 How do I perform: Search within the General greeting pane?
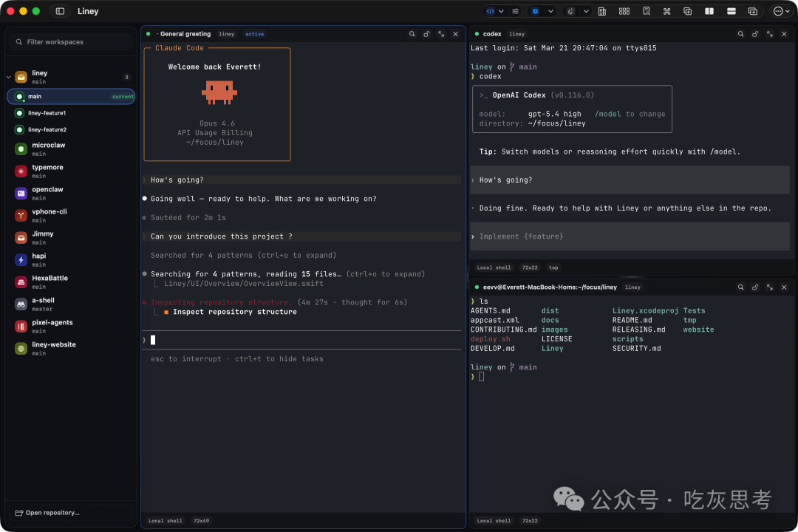pyautogui.click(x=412, y=34)
